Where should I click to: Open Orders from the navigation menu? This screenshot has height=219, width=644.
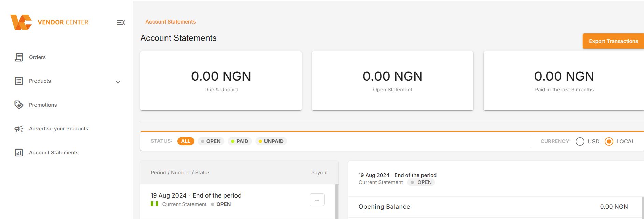pyautogui.click(x=37, y=57)
